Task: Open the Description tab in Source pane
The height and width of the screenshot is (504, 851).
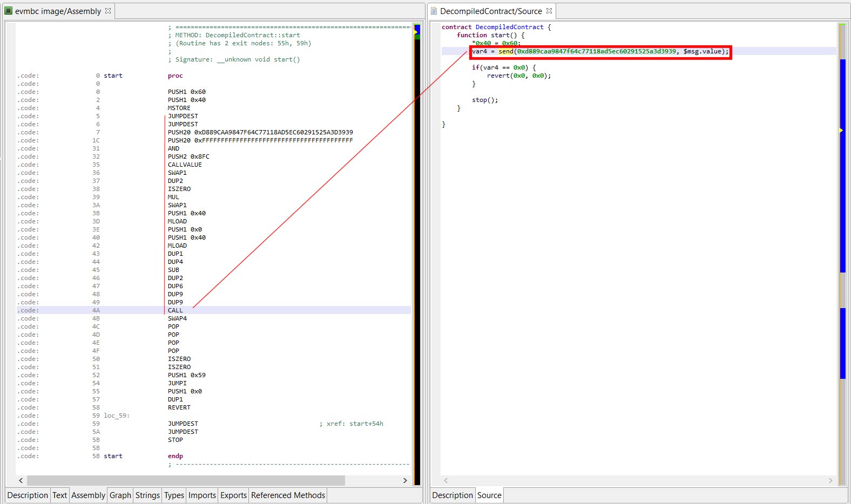Action: click(x=452, y=495)
